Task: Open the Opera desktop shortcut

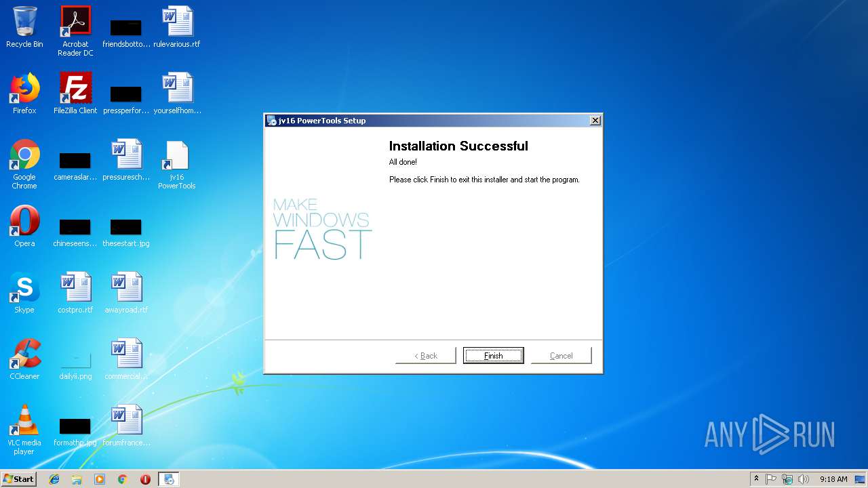Action: click(24, 226)
